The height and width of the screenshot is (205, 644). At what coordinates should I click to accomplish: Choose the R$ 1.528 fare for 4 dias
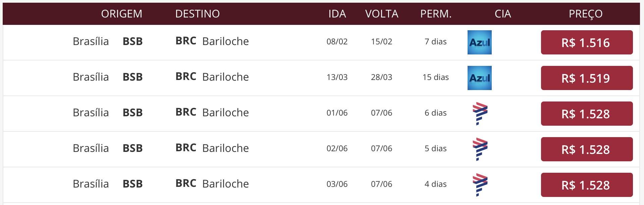click(x=587, y=185)
